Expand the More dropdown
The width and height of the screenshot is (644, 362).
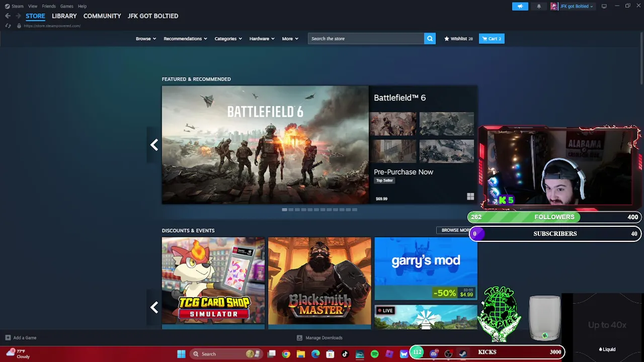290,39
